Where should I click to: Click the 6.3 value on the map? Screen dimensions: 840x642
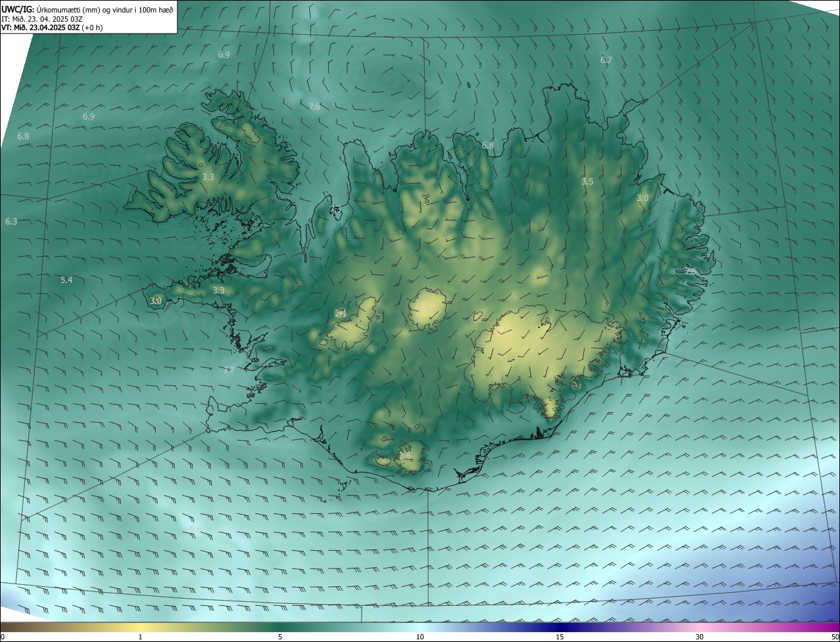tap(11, 221)
